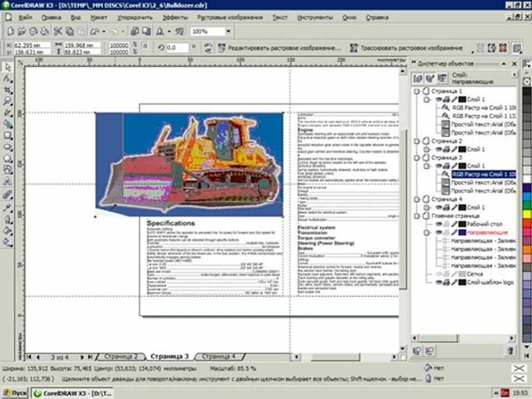The image size is (532, 399).
Task: Show the Сетка layer
Action: [x=438, y=274]
